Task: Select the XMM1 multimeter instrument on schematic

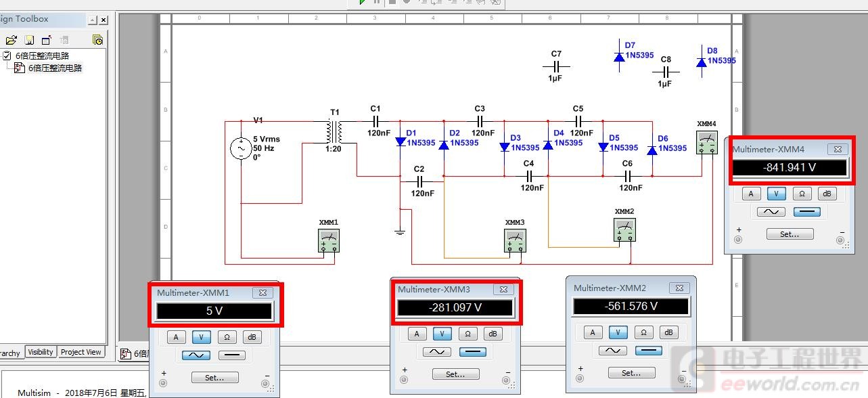Action: pos(329,241)
